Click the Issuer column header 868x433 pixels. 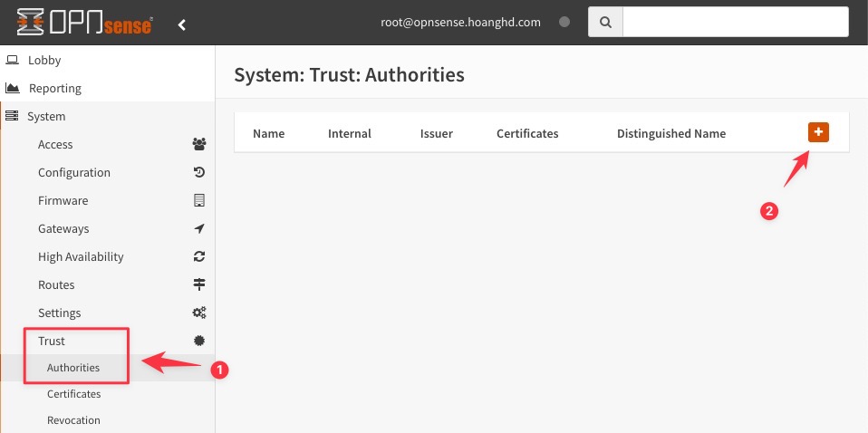[436, 133]
